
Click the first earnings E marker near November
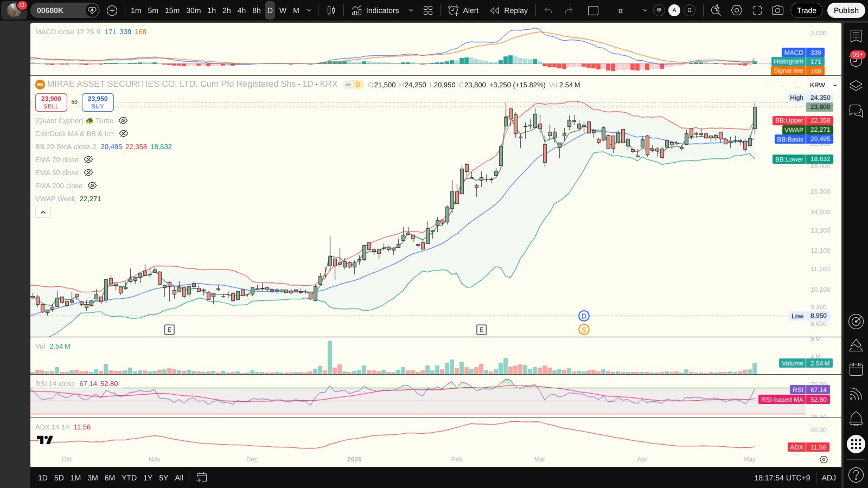coord(169,330)
